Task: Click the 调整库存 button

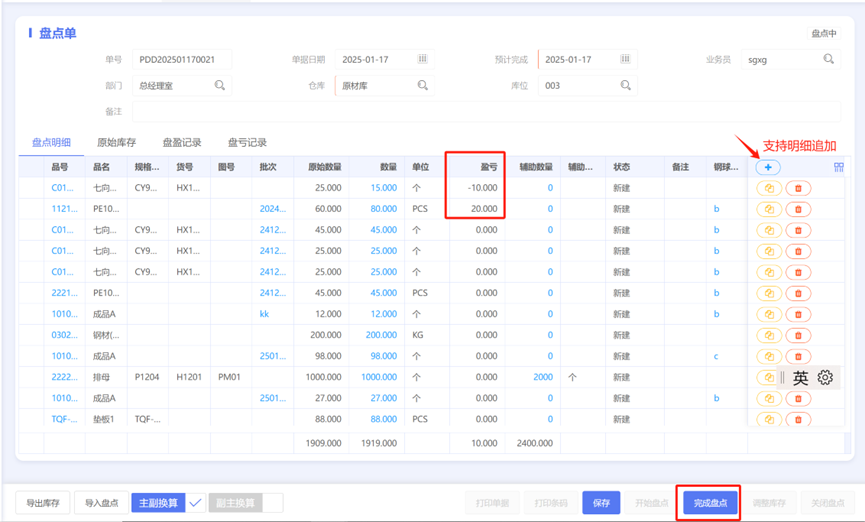Action: click(769, 503)
